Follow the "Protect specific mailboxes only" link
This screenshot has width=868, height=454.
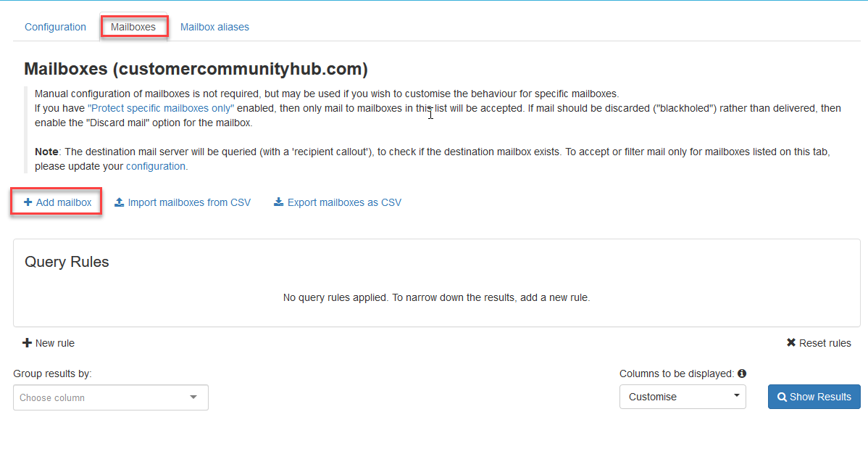[x=161, y=108]
